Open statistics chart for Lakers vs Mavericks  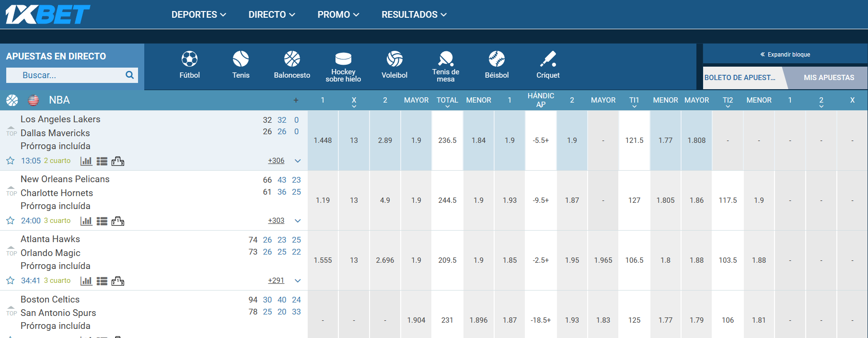(86, 161)
